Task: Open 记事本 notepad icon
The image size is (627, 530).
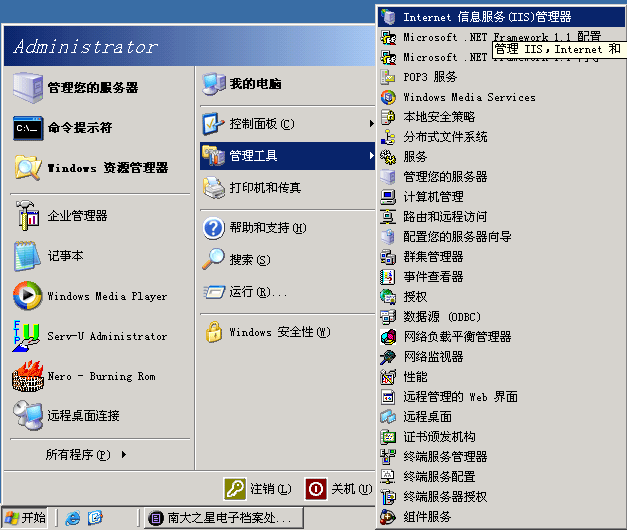Action: (27, 256)
